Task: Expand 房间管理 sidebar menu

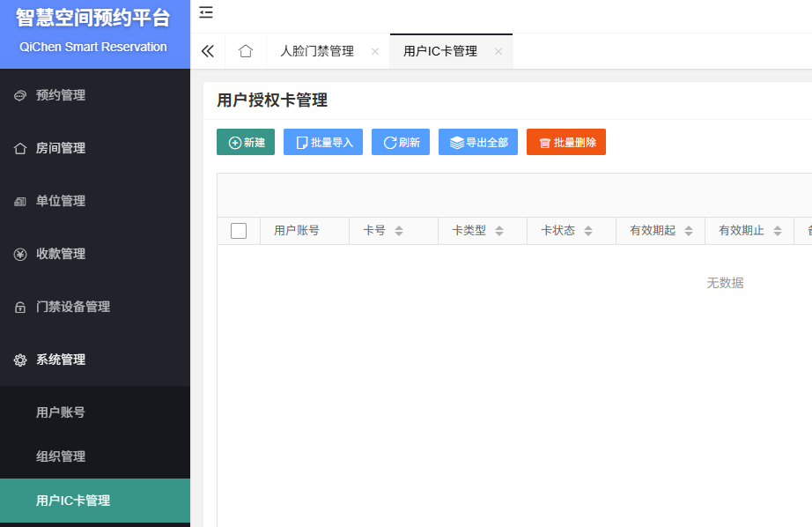Action: point(95,148)
